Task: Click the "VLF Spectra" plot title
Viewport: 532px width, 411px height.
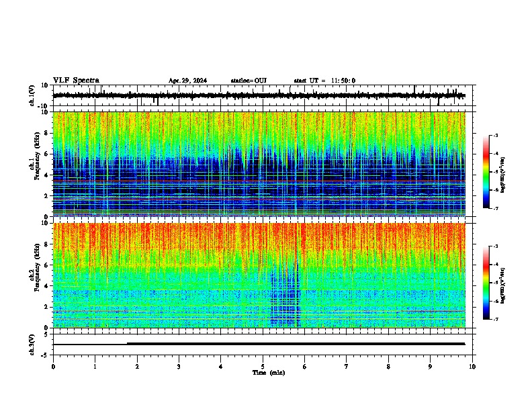Action: 76,81
